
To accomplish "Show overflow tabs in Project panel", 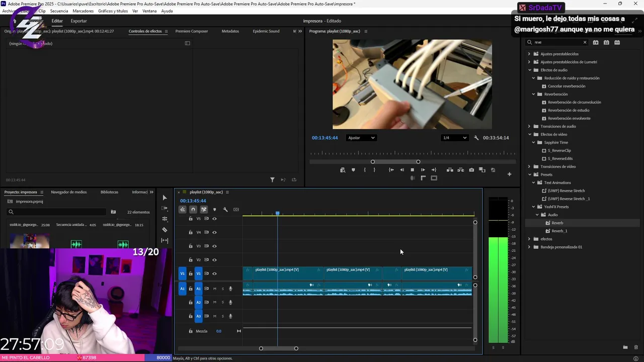I will coord(151,192).
